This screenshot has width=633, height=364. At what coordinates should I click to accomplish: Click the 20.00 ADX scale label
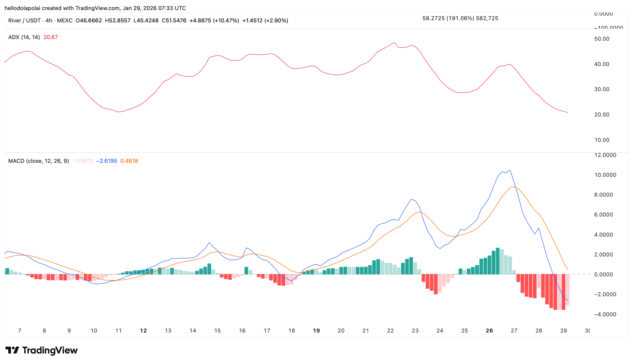coord(602,114)
